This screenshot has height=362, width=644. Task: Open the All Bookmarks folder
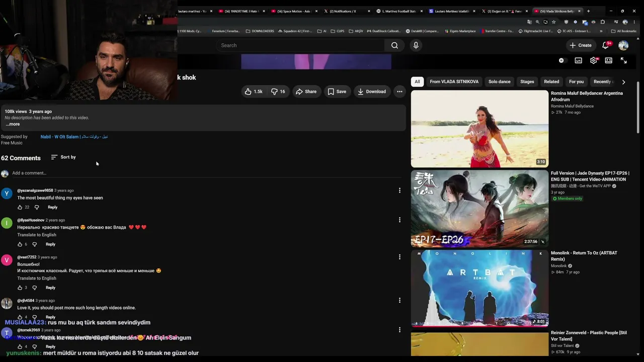624,31
